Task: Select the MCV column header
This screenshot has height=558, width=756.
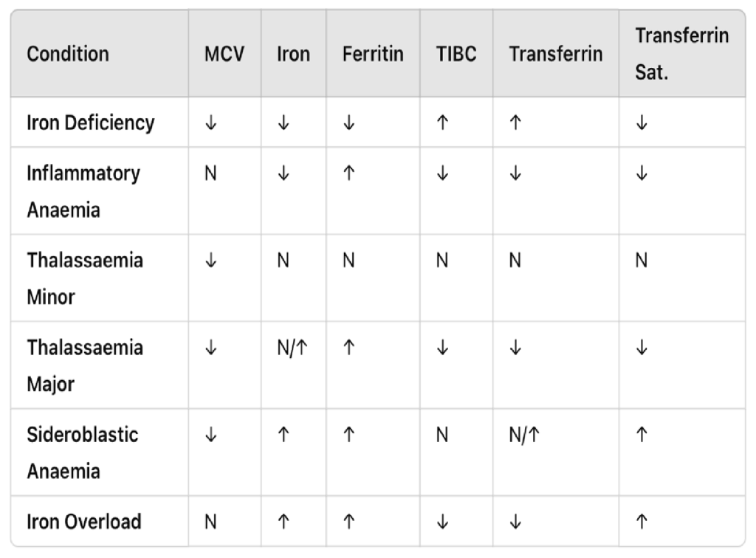Action: point(224,54)
